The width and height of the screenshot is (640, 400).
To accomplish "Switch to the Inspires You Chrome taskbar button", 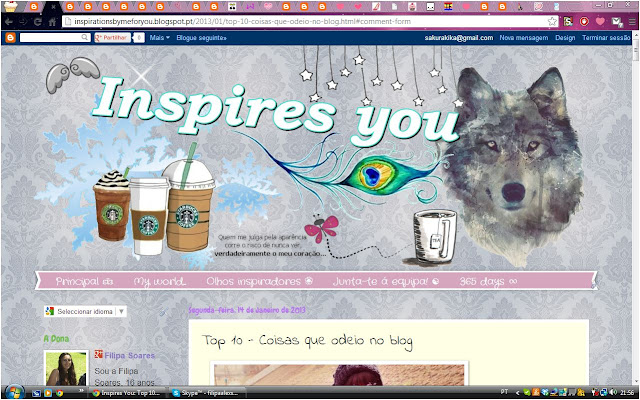I will (x=128, y=393).
